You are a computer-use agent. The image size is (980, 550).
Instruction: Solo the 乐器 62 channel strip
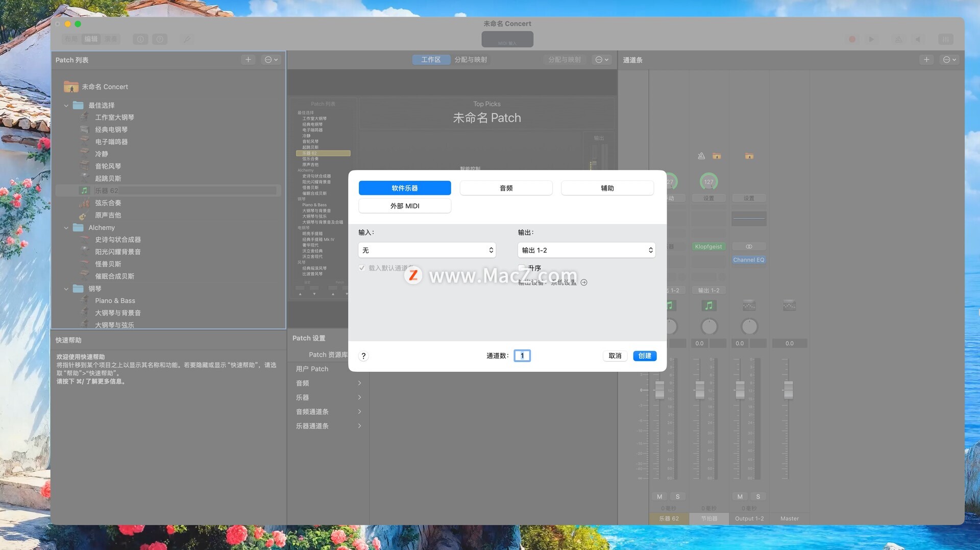(677, 497)
